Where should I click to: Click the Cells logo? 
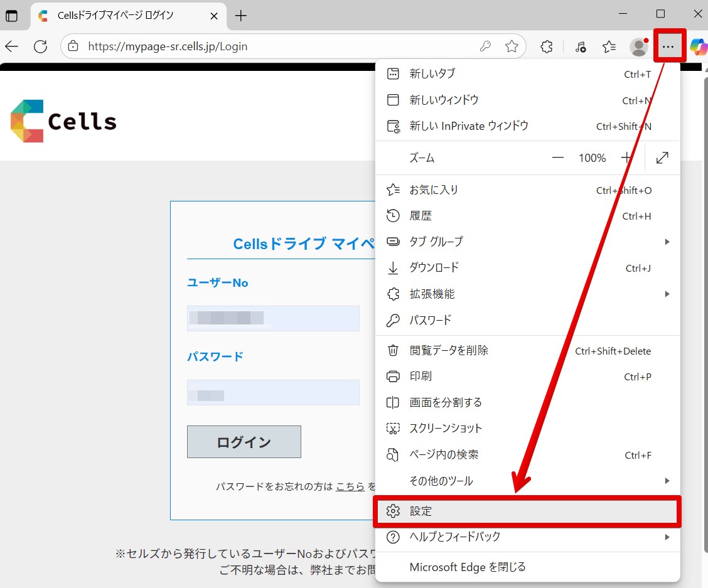pos(63,121)
